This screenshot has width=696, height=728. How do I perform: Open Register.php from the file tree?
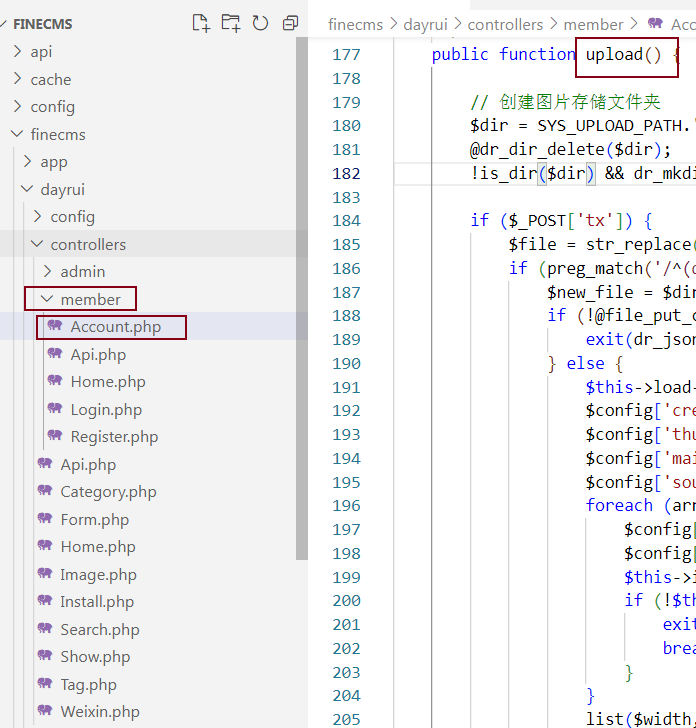pos(114,437)
